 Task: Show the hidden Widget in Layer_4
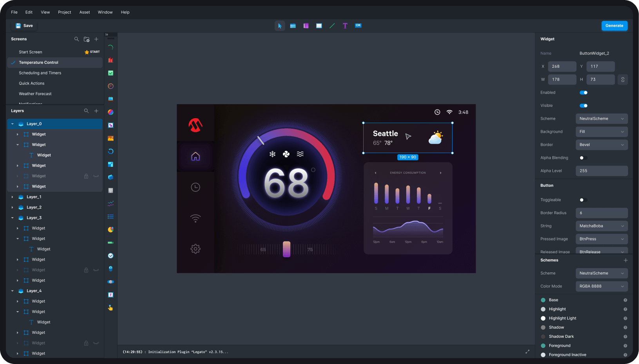point(96,343)
